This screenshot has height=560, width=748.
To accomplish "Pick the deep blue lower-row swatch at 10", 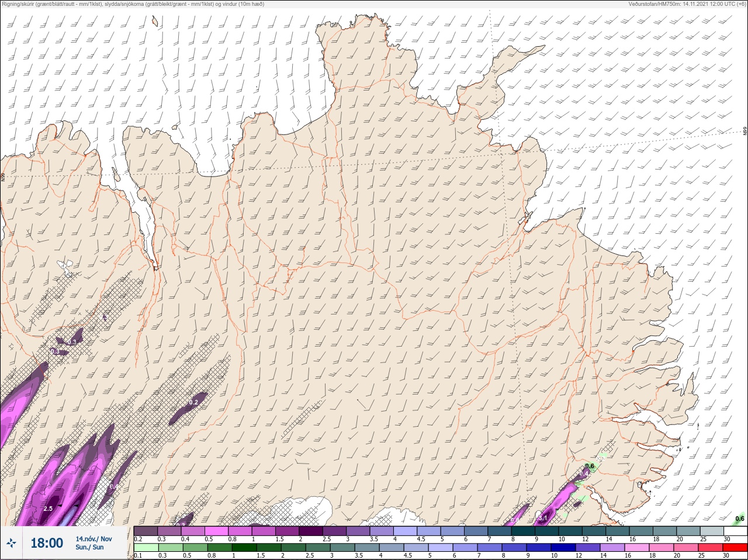I will pos(563,547).
